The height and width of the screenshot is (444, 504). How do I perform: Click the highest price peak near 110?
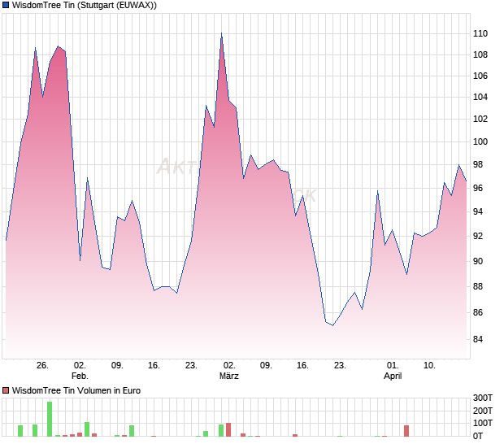pyautogui.click(x=221, y=34)
